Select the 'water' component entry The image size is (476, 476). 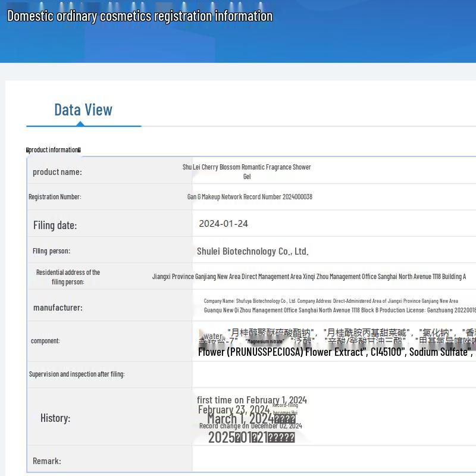tap(212, 337)
